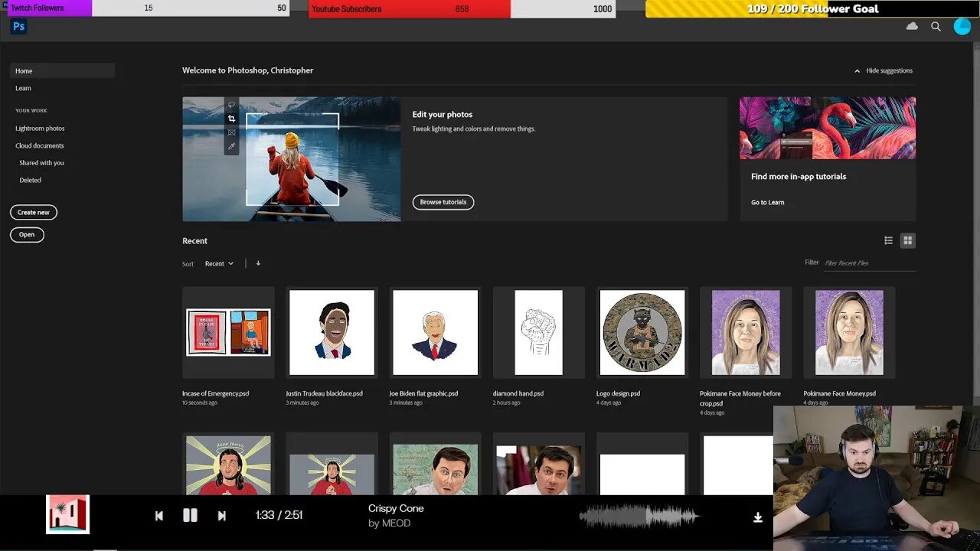This screenshot has width=980, height=551.
Task: Click the by MEOD artist text
Action: (390, 523)
